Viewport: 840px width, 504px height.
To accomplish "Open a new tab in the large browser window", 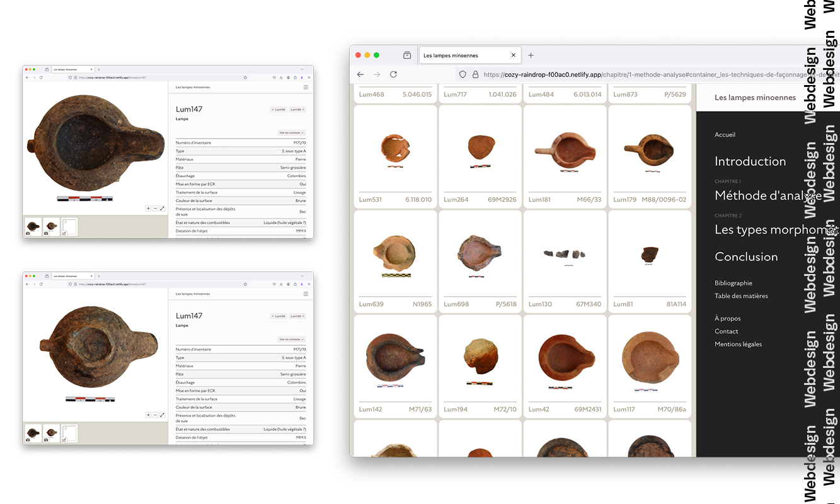I will pyautogui.click(x=531, y=55).
